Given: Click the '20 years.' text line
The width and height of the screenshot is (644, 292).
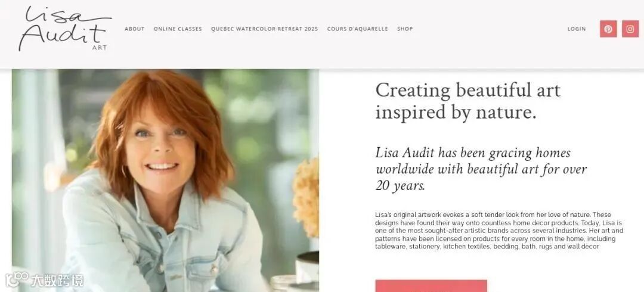Looking at the screenshot, I should pos(400,186).
